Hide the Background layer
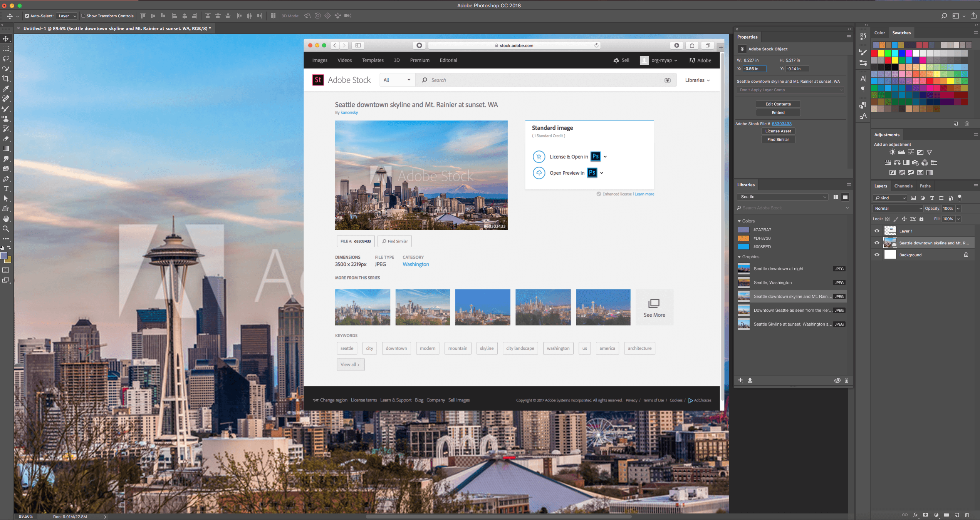The width and height of the screenshot is (980, 520). click(877, 255)
